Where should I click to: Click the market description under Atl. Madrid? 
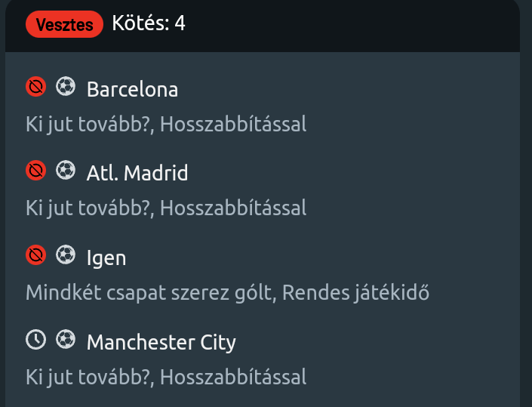(166, 208)
